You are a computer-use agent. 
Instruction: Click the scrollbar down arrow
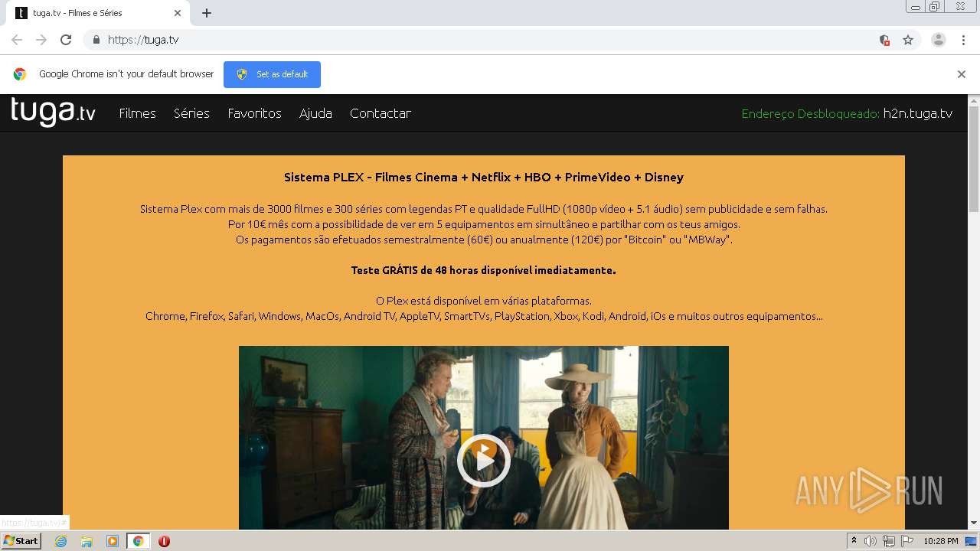[x=974, y=523]
